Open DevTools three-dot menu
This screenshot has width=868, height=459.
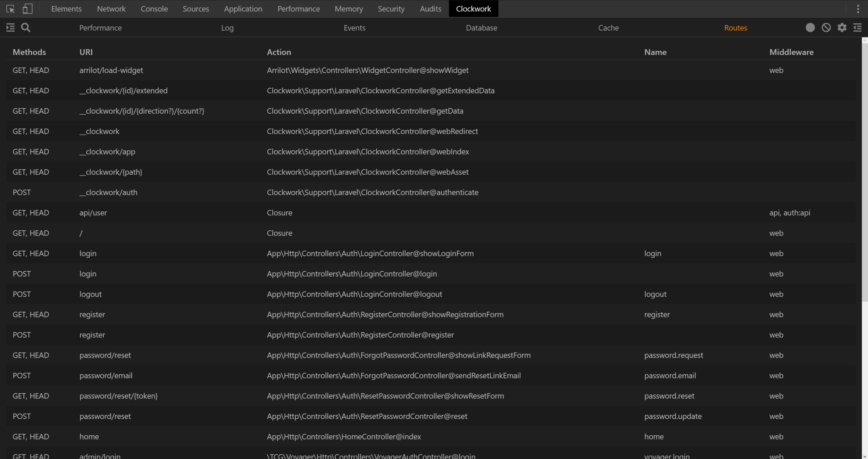[x=858, y=9]
